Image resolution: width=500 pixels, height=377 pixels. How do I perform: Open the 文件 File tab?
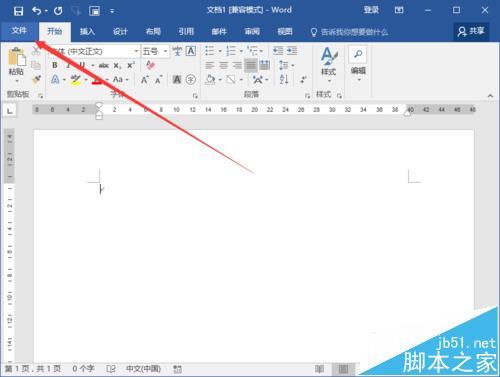[19, 31]
